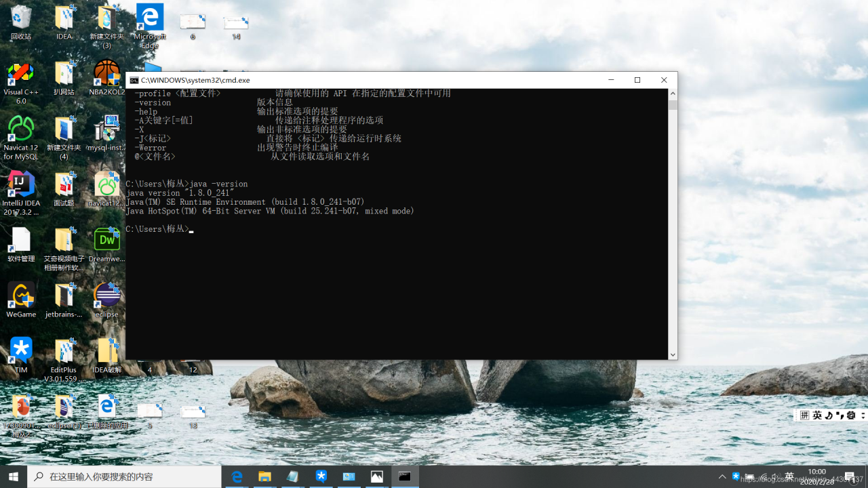
Task: Select the desktop image file named 5
Action: pyautogui.click(x=149, y=415)
